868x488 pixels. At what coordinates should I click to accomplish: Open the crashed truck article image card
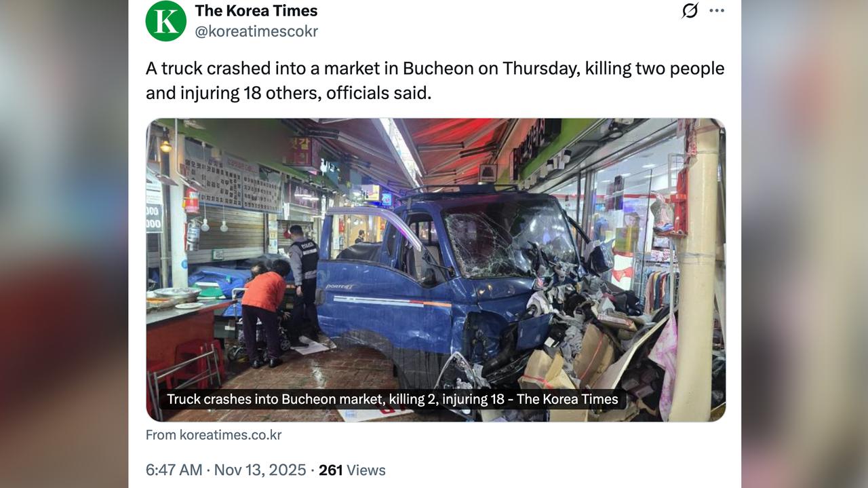(435, 270)
